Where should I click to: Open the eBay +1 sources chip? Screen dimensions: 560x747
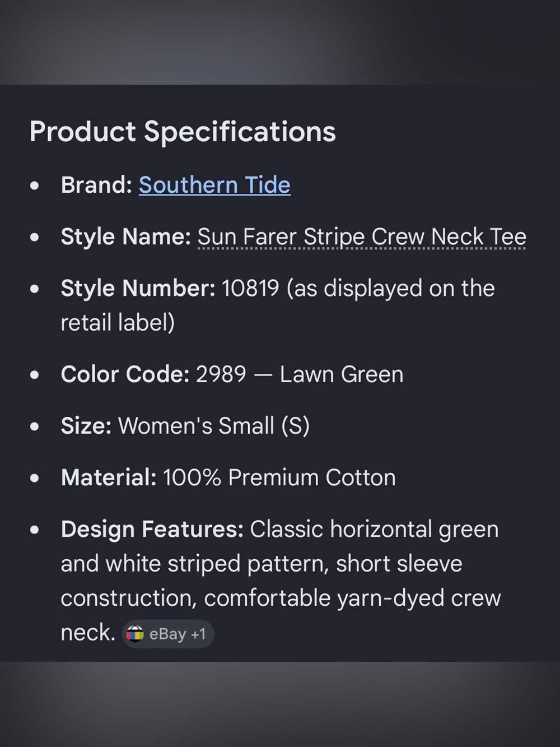pos(168,634)
